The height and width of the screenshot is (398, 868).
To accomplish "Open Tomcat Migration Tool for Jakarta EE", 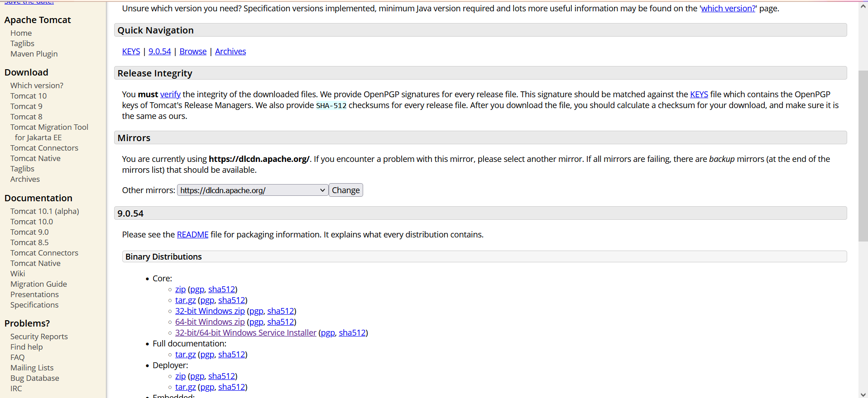I will coord(49,132).
